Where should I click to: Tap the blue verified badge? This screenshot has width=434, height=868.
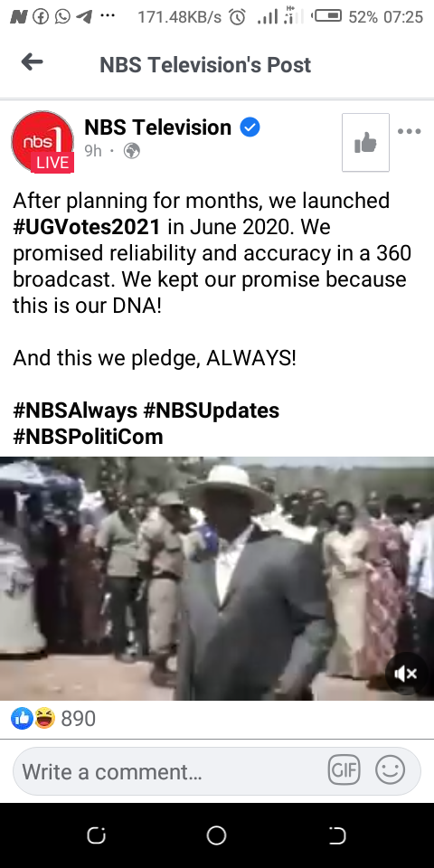pos(250,127)
